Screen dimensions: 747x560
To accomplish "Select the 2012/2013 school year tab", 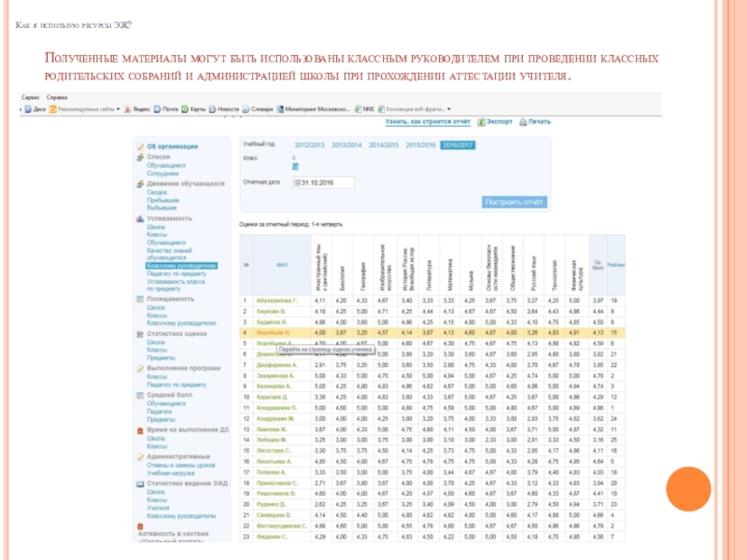I will point(309,146).
